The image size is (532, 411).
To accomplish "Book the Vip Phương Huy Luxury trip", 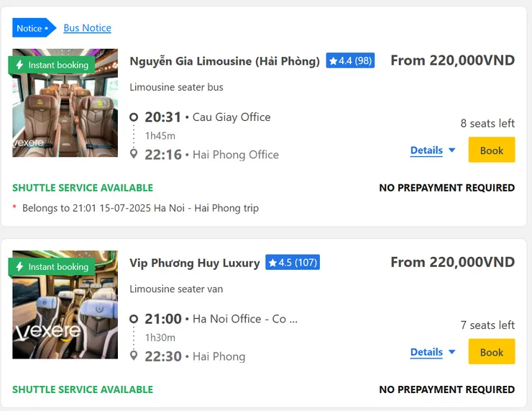I will click(x=491, y=352).
